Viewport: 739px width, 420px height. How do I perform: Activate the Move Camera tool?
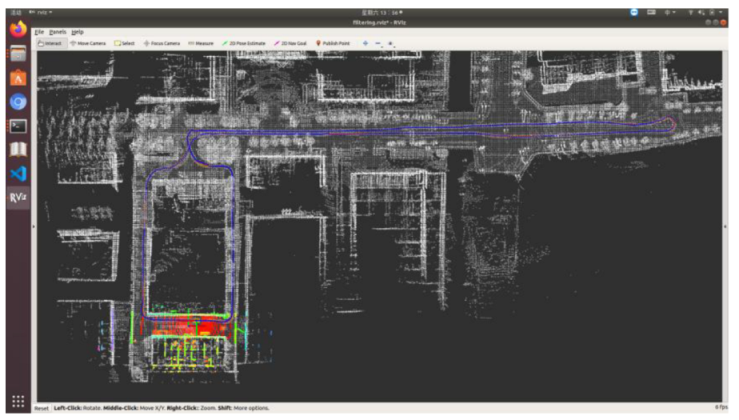90,44
